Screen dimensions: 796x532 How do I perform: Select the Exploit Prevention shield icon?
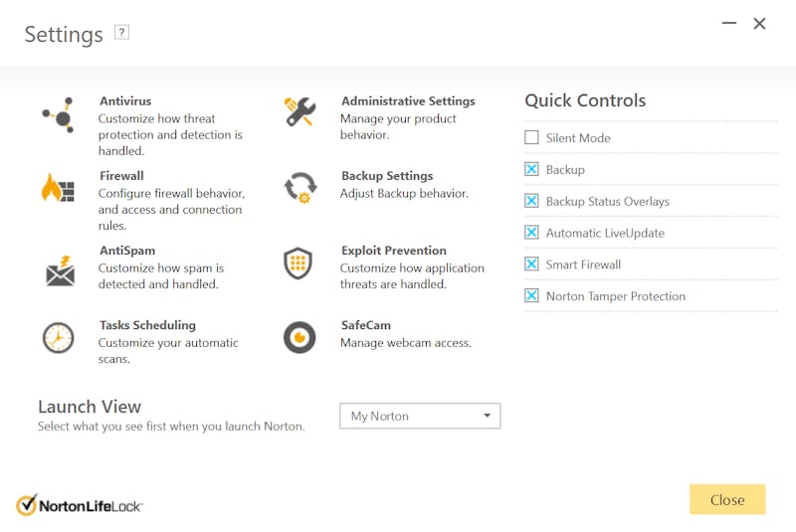tap(298, 264)
